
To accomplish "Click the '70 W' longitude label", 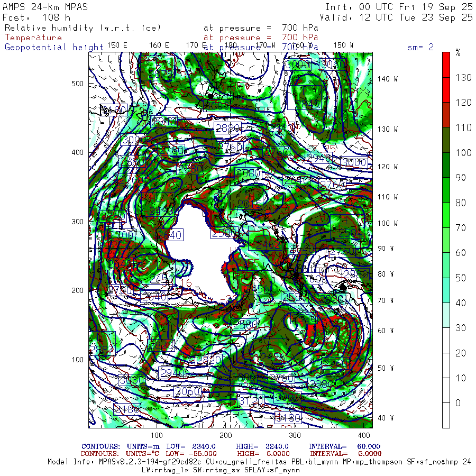I will coord(386,301).
